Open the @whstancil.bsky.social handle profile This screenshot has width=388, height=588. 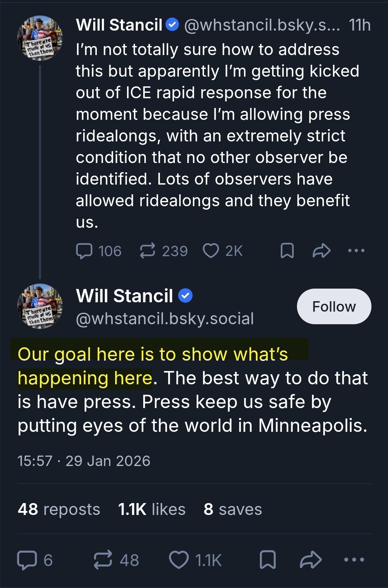[165, 319]
